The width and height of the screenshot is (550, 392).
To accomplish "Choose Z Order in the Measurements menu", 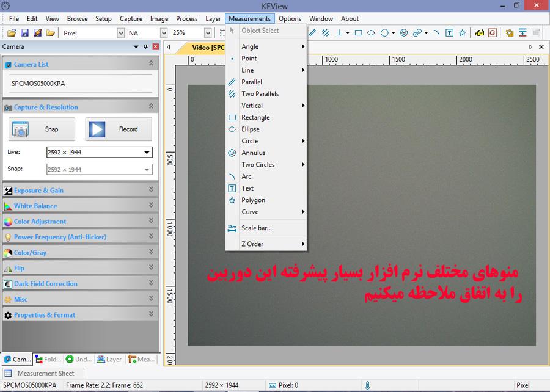I will (x=266, y=244).
